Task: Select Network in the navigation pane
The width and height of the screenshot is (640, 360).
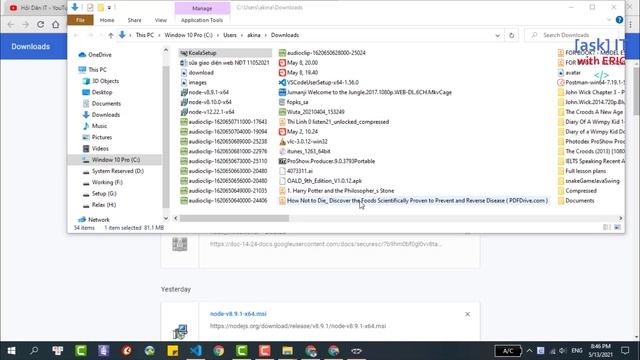Action: point(98,220)
